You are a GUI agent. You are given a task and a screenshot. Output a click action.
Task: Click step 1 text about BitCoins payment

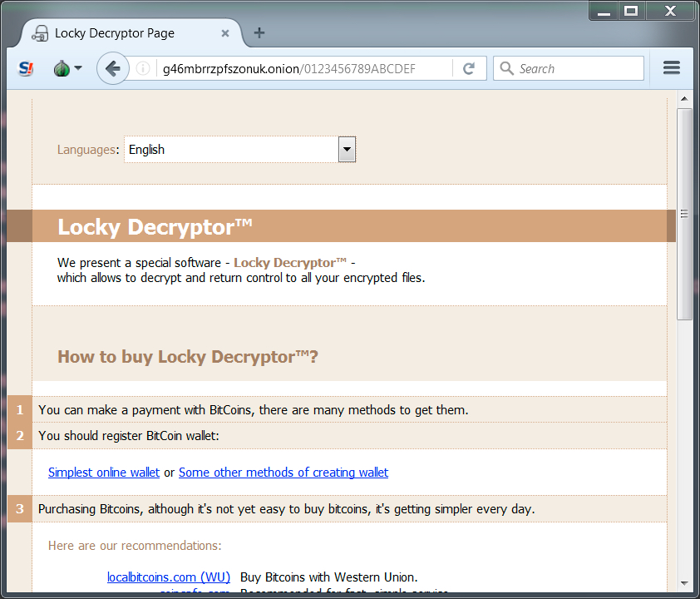(253, 409)
